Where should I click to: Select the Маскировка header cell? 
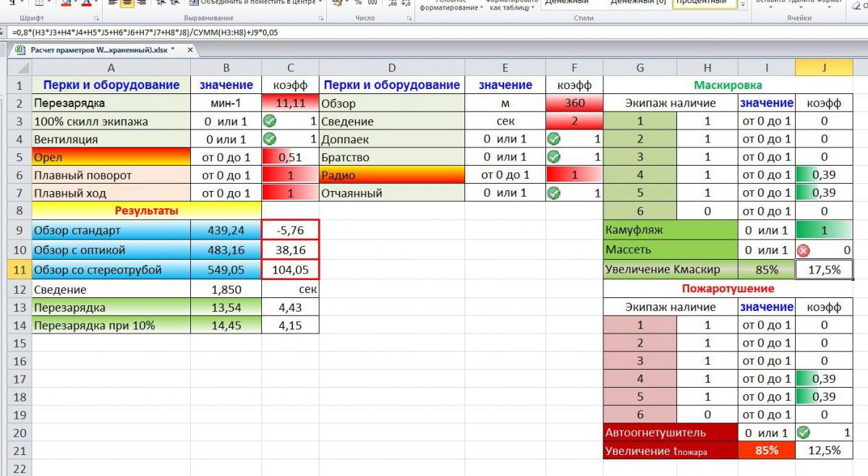coord(728,85)
